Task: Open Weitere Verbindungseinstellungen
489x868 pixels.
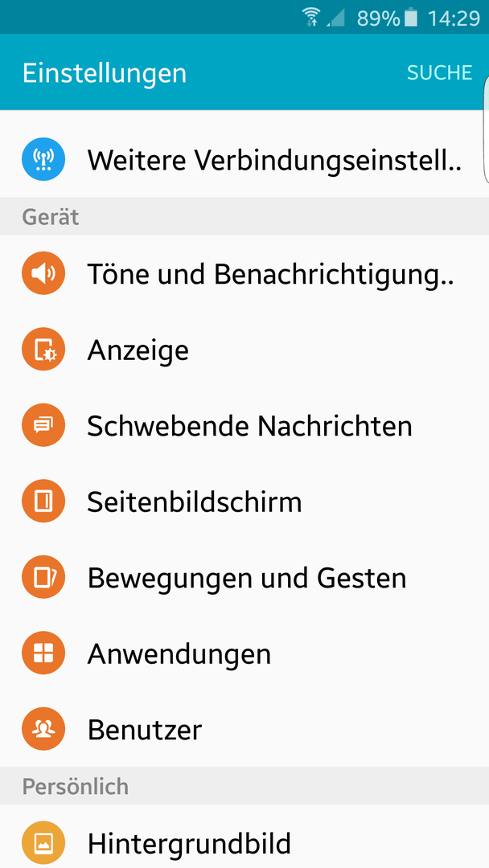Action: [244, 159]
